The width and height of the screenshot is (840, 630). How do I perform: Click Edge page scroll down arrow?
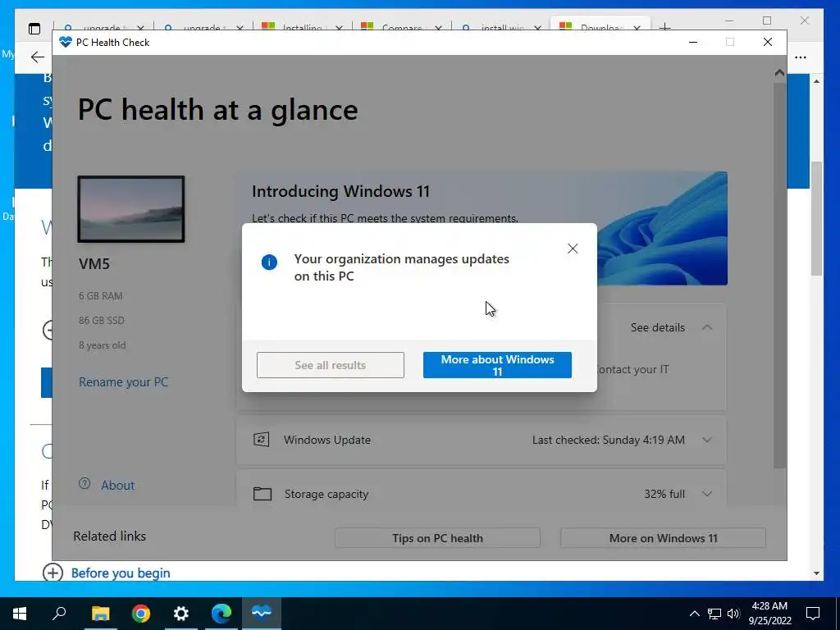(x=816, y=573)
